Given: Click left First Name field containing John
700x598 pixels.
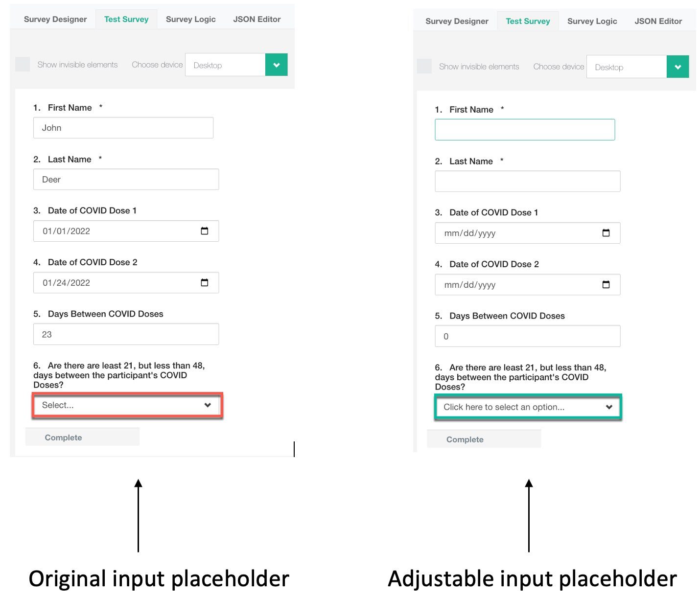Looking at the screenshot, I should click(x=123, y=128).
